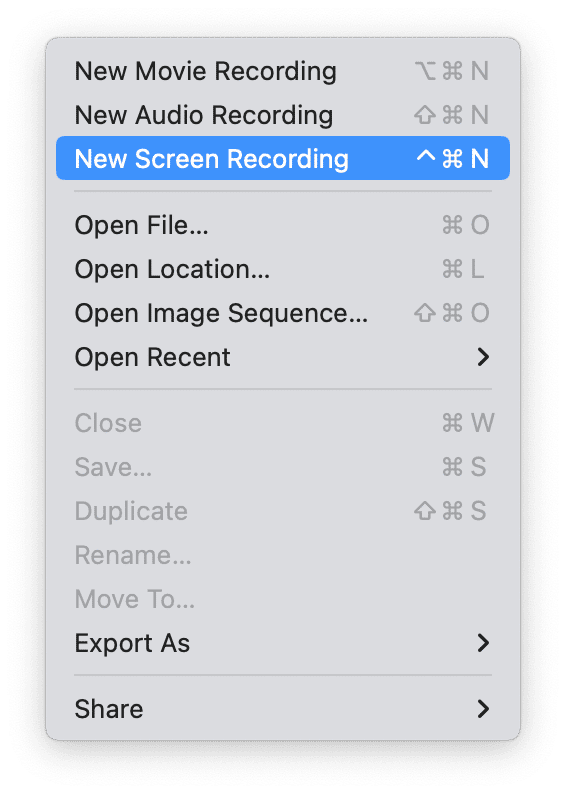566x794 pixels.
Task: Expand Export As using its chevron
Action: 483,643
